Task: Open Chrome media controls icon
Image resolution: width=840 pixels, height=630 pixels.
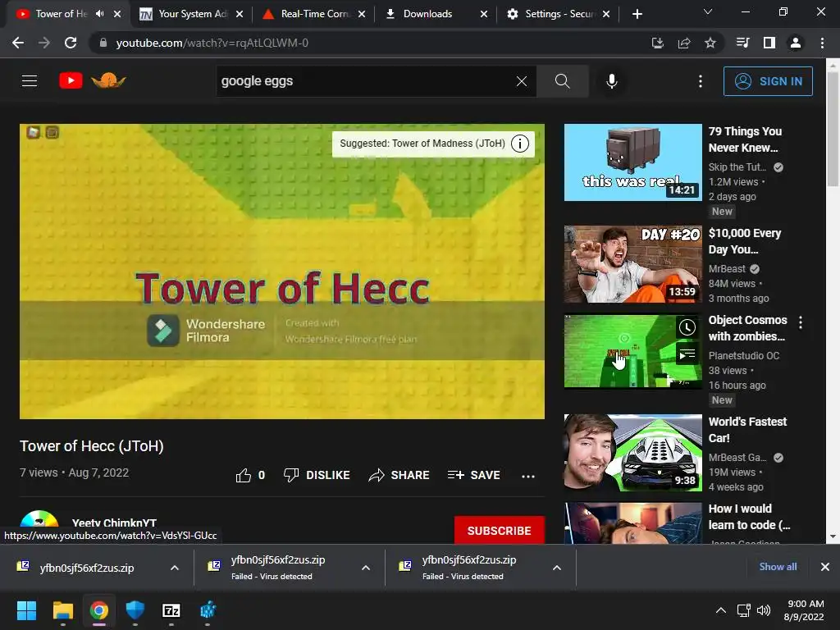Action: (x=743, y=43)
